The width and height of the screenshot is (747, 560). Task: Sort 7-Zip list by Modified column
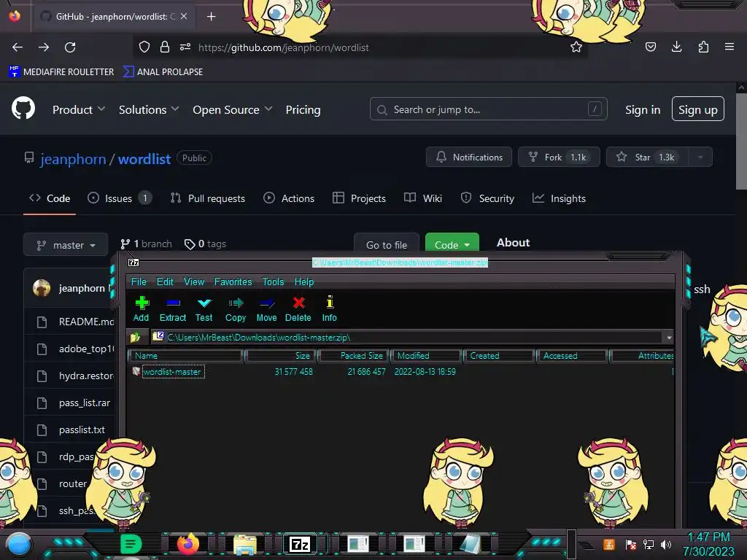coord(427,356)
